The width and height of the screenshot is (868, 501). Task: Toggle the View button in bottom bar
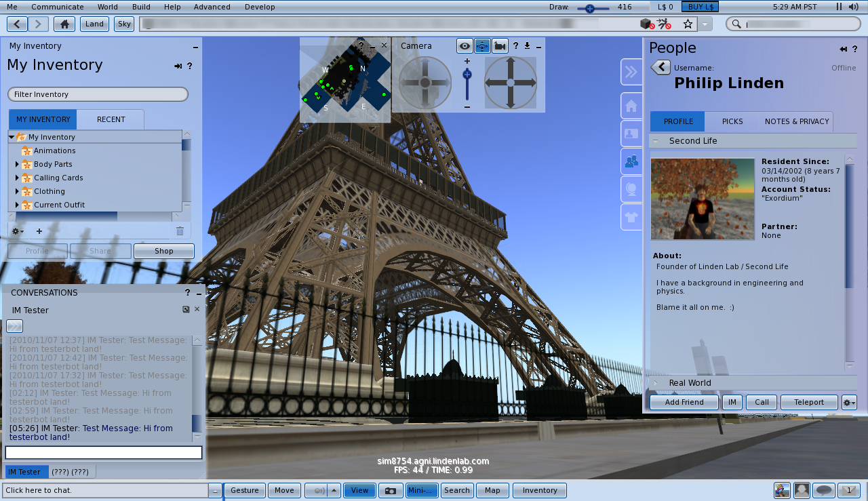click(x=359, y=490)
